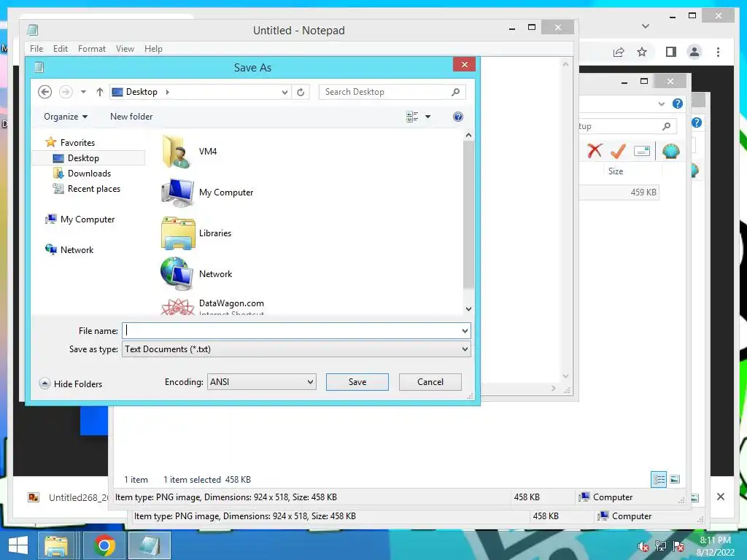Viewport: 747px width, 560px height.
Task: Click the Untitled268 download item in Chrome
Action: [66, 497]
